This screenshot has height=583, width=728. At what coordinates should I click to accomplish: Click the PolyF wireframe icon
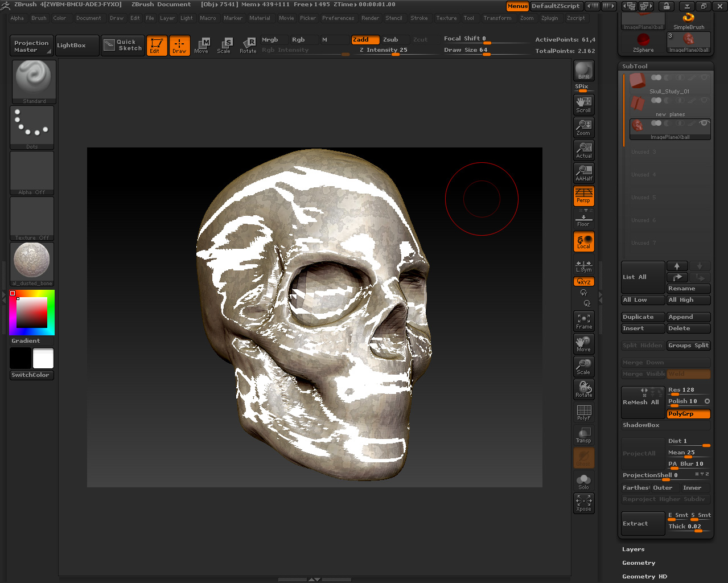583,412
